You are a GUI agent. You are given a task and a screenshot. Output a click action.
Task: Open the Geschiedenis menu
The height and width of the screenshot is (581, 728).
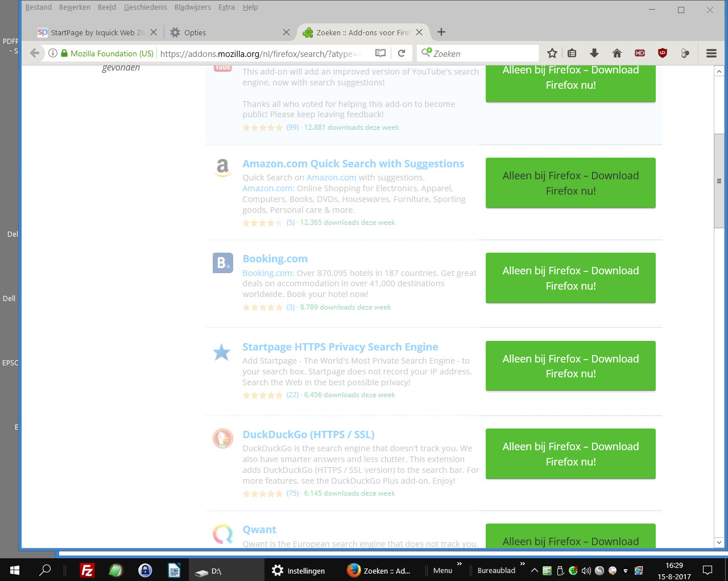point(146,7)
